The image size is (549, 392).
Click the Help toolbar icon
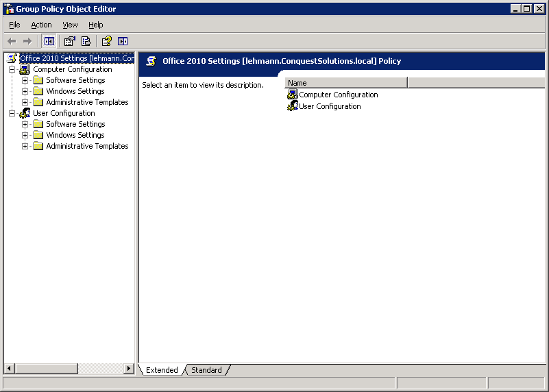click(106, 41)
